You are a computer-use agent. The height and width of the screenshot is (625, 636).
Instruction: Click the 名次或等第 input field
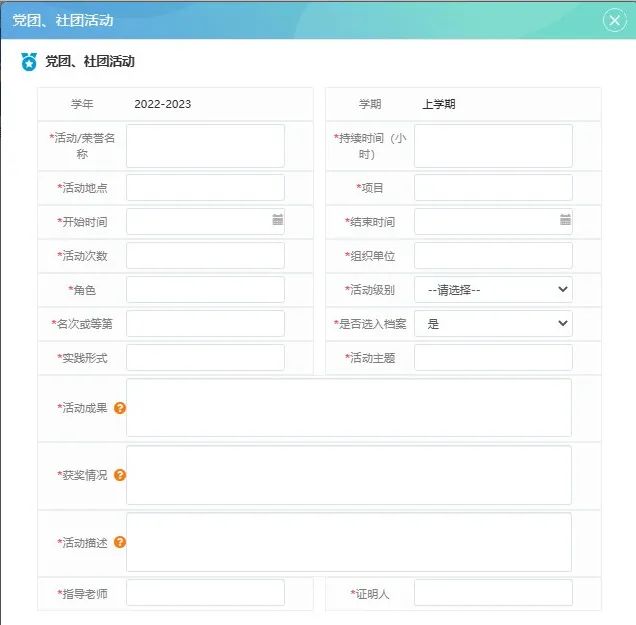(205, 324)
